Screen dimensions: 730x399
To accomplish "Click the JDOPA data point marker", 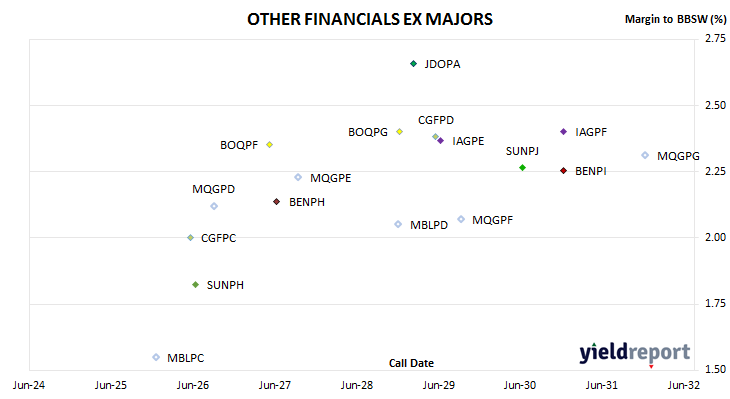I will click(413, 63).
